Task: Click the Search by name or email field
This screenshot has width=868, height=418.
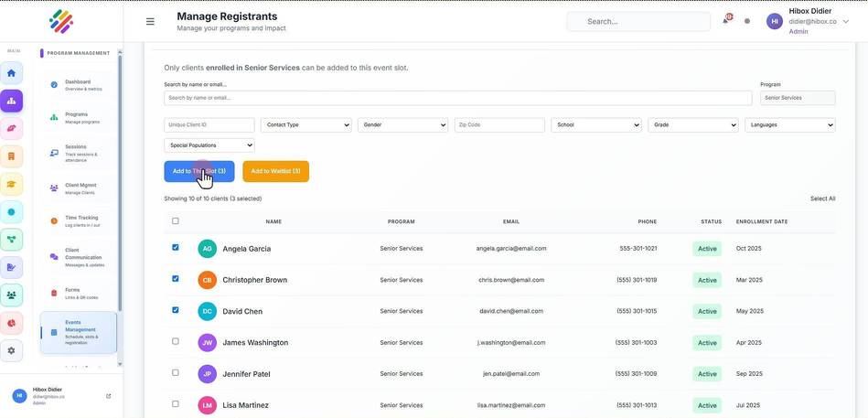Action: click(458, 98)
